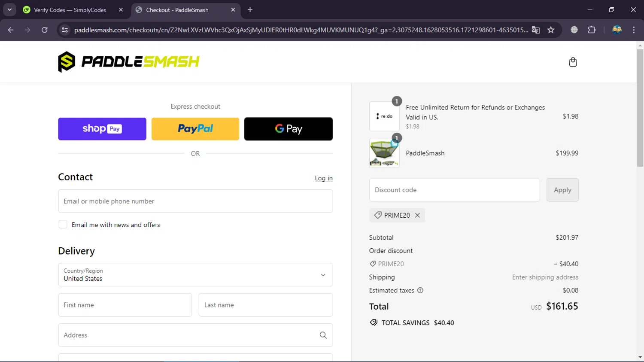Click the vertical page scrollbar
Viewport: 644px width, 362px height.
[640, 108]
